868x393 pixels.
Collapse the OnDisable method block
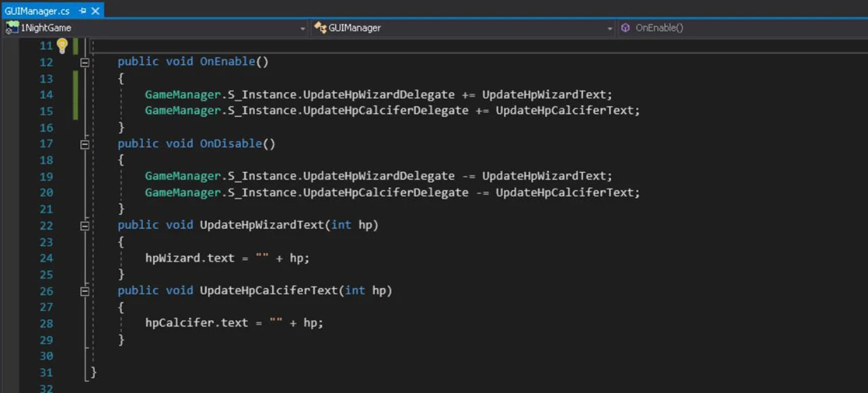pyautogui.click(x=85, y=144)
